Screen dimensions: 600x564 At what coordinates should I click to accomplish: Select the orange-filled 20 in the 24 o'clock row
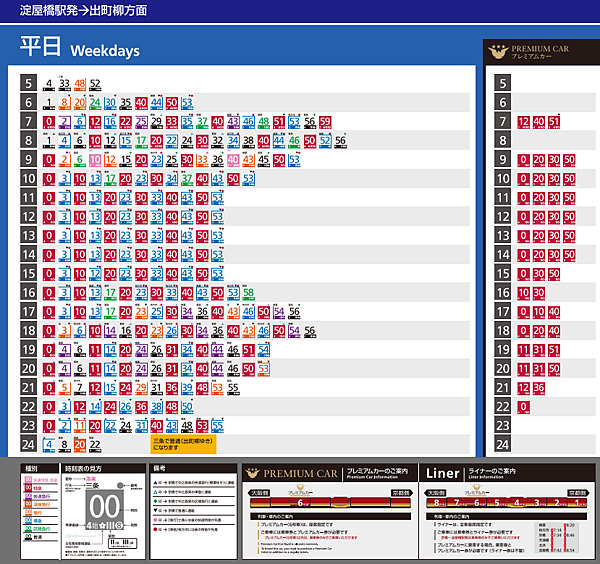pos(80,445)
